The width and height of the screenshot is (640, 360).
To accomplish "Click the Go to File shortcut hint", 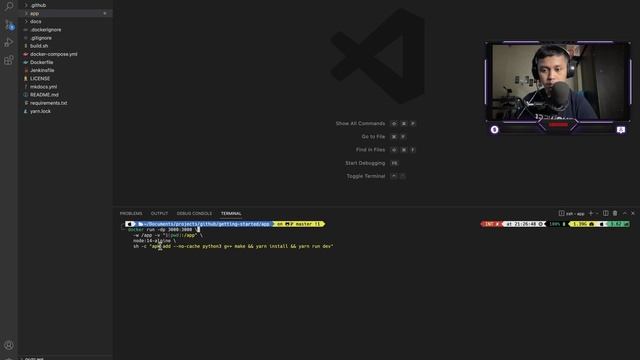I will click(383, 137).
